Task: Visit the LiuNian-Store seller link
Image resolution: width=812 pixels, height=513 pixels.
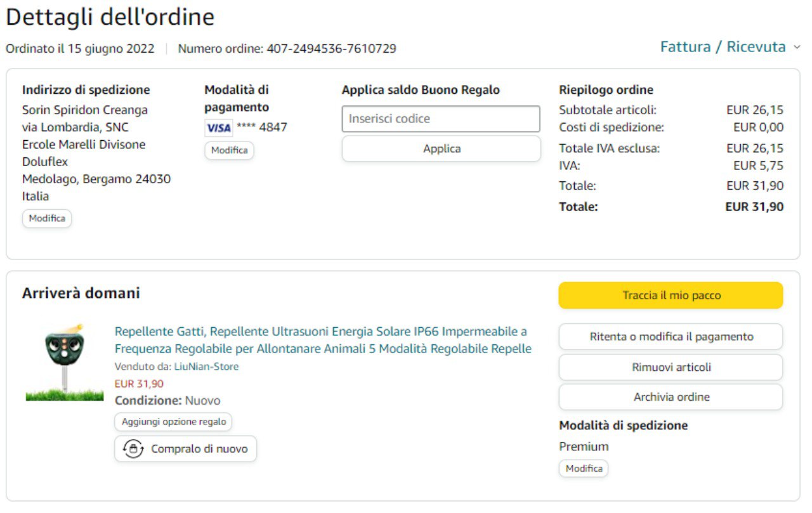Action: [206, 367]
